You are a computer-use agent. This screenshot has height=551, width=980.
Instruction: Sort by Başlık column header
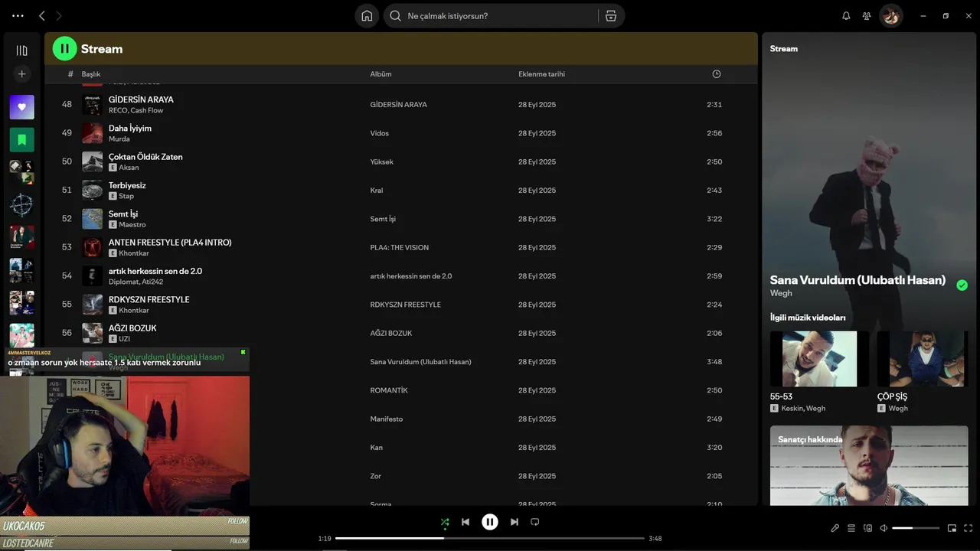(x=91, y=74)
